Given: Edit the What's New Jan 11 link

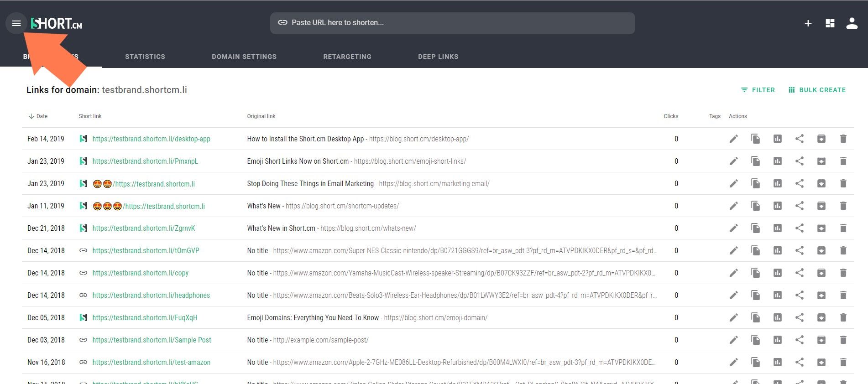Looking at the screenshot, I should (733, 206).
